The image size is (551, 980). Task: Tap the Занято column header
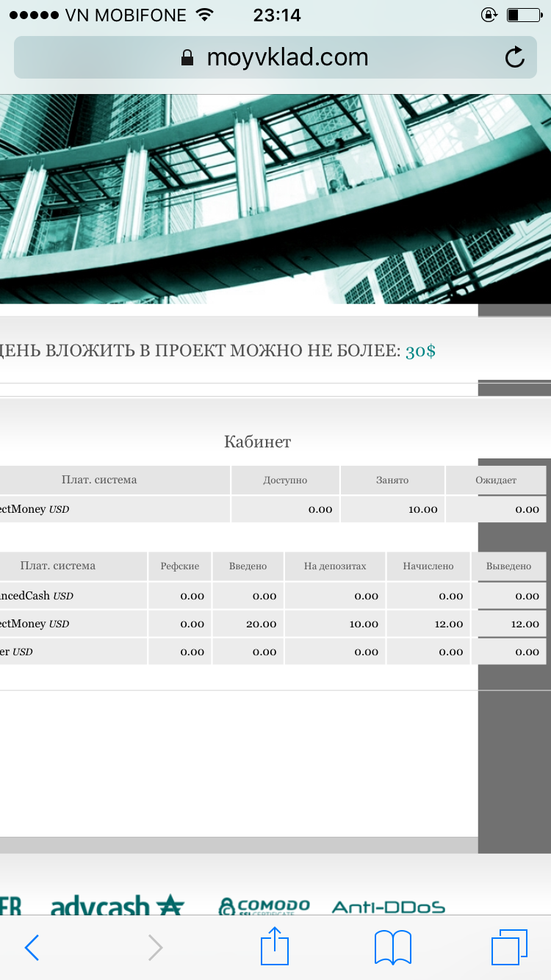pyautogui.click(x=392, y=480)
